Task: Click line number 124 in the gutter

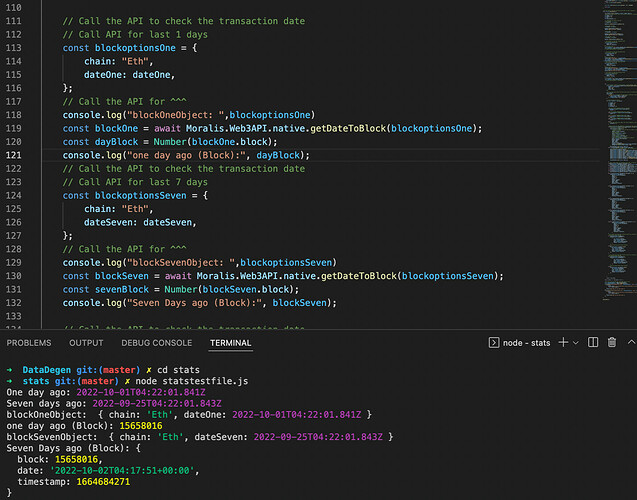Action: point(13,195)
